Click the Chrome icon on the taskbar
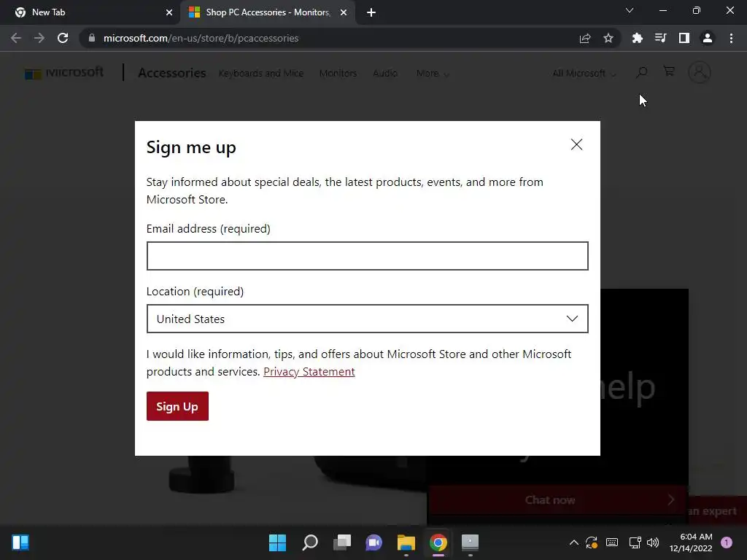 [x=438, y=542]
